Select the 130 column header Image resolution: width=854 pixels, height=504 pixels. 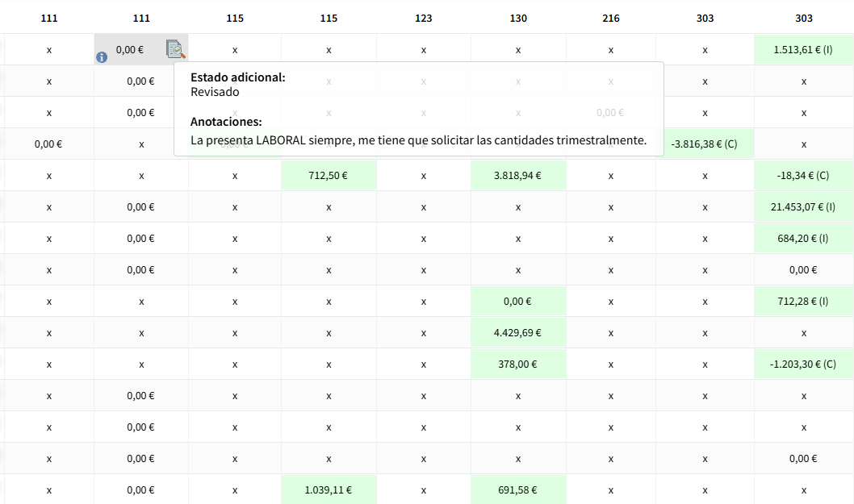517,18
